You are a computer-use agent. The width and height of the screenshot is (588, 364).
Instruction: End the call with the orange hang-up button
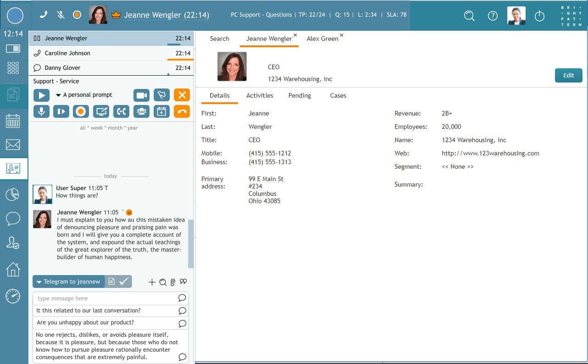[182, 111]
